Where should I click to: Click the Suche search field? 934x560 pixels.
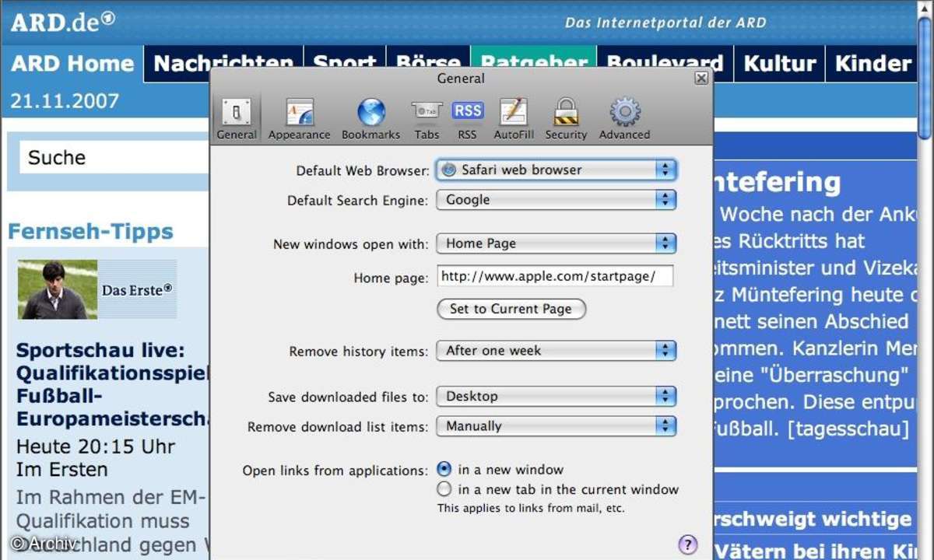tap(114, 158)
